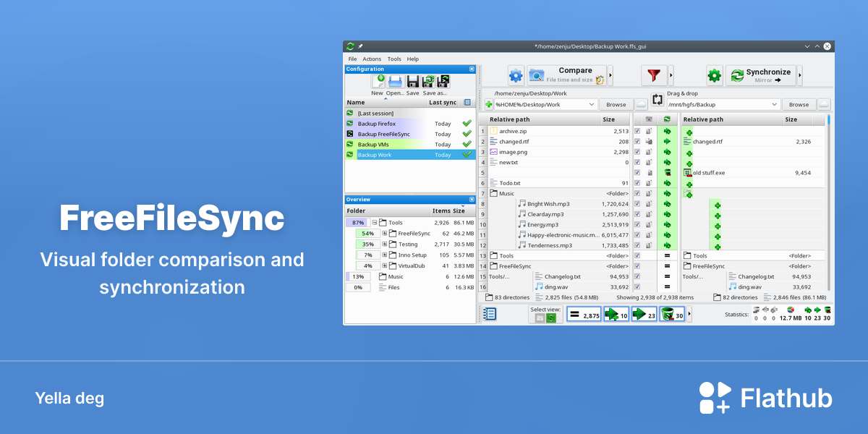
Task: Click left Browse button
Action: point(616,105)
